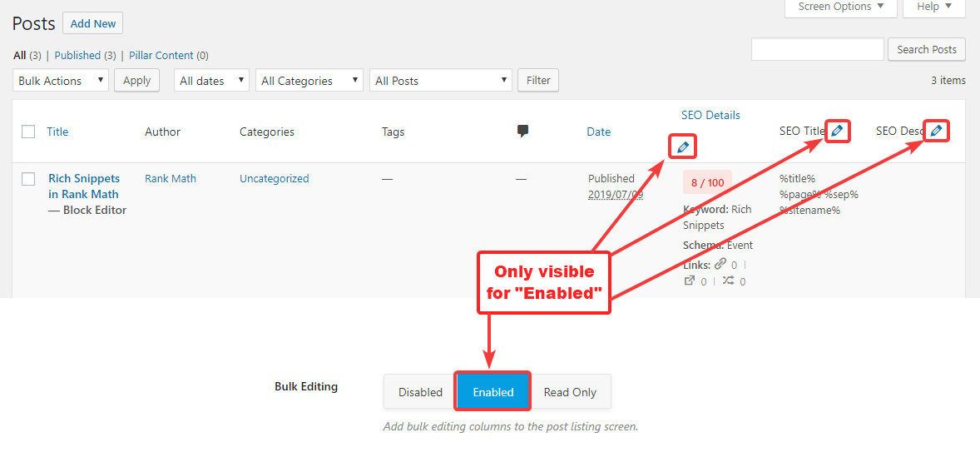Open the Bulk Actions dropdown

click(x=61, y=81)
